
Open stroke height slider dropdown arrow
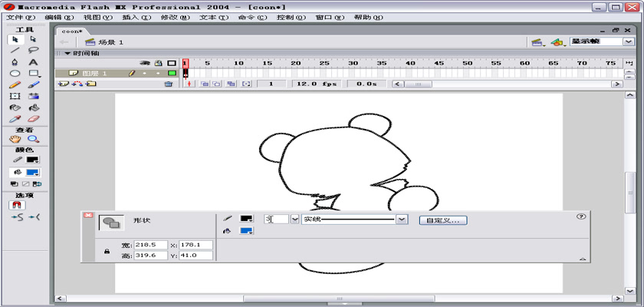coord(295,220)
